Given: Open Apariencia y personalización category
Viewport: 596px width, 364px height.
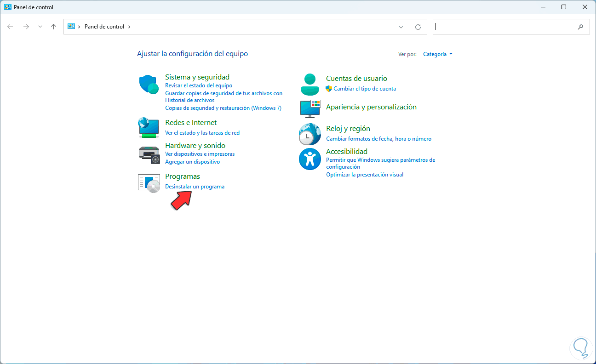Looking at the screenshot, I should click(371, 107).
